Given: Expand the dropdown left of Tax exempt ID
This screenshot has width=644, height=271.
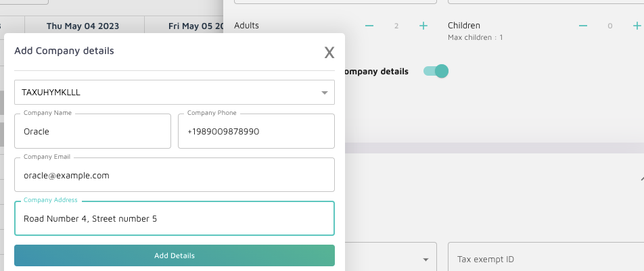Looking at the screenshot, I should tap(425, 260).
